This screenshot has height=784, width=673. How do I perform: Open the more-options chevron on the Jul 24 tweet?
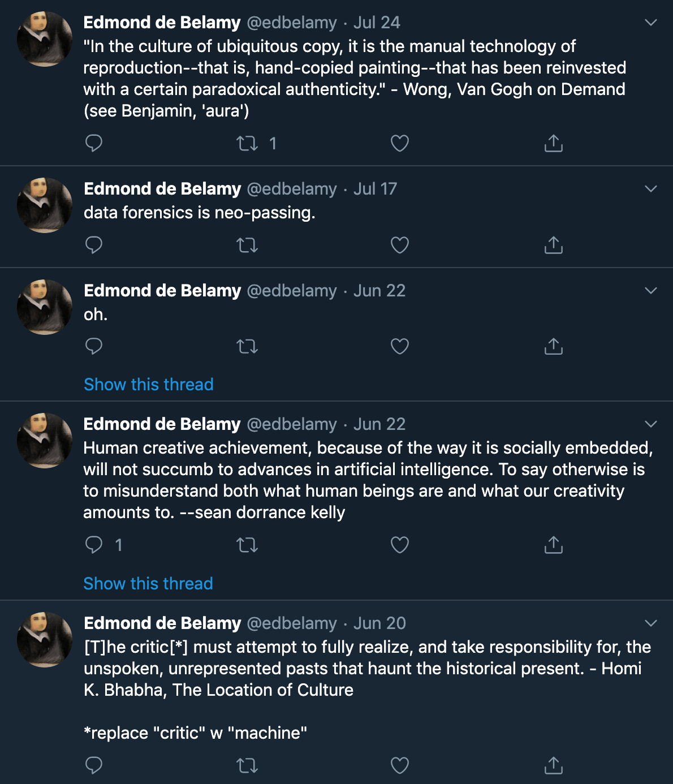[x=651, y=23]
